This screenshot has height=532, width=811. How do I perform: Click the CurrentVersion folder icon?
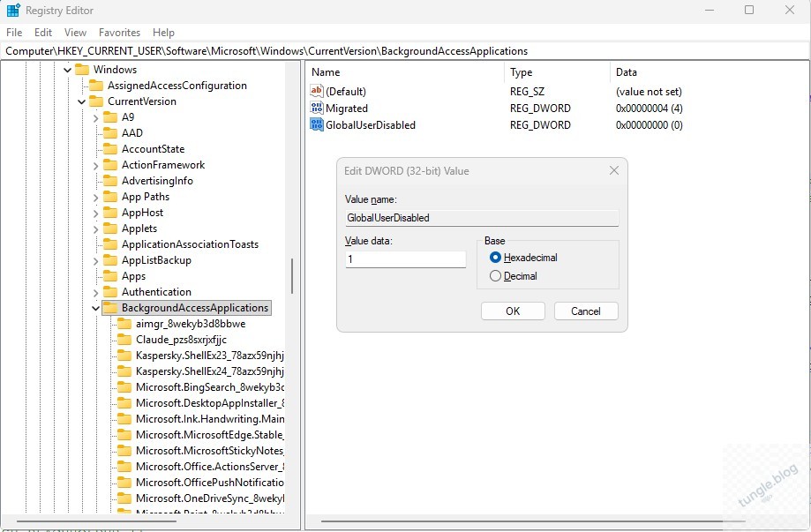(x=96, y=101)
